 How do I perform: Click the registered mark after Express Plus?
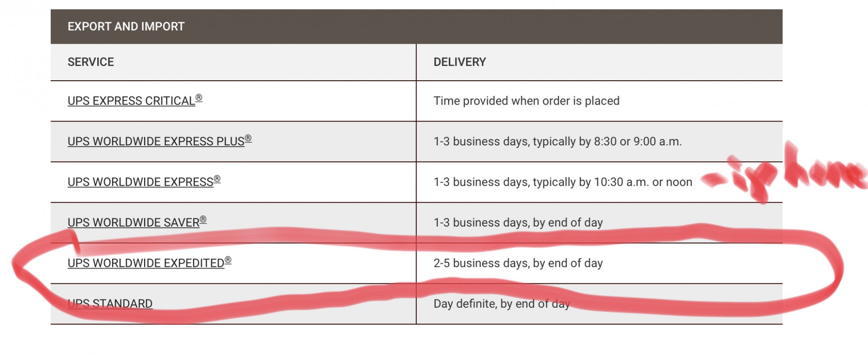pyautogui.click(x=248, y=138)
